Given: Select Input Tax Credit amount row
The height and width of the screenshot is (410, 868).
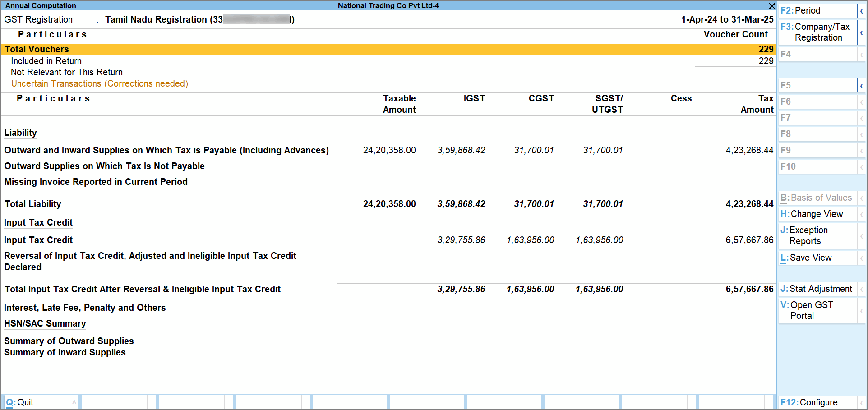Looking at the screenshot, I should pyautogui.click(x=38, y=240).
